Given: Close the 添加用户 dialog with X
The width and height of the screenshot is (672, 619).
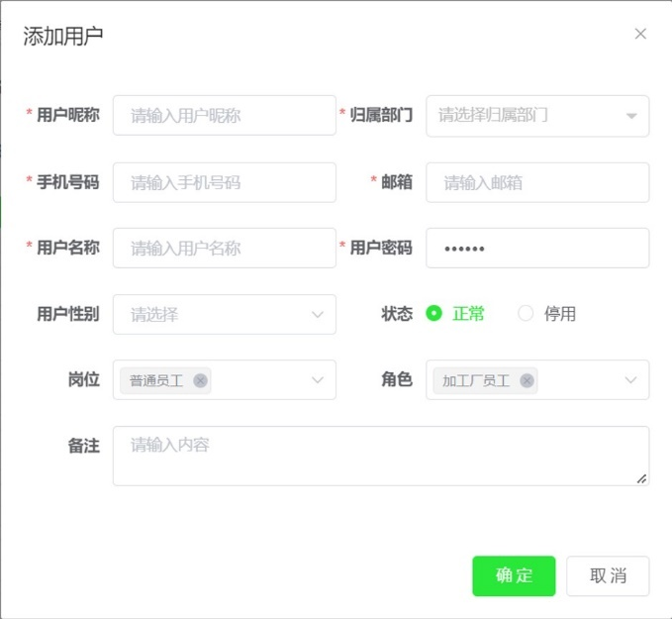Looking at the screenshot, I should (x=640, y=34).
